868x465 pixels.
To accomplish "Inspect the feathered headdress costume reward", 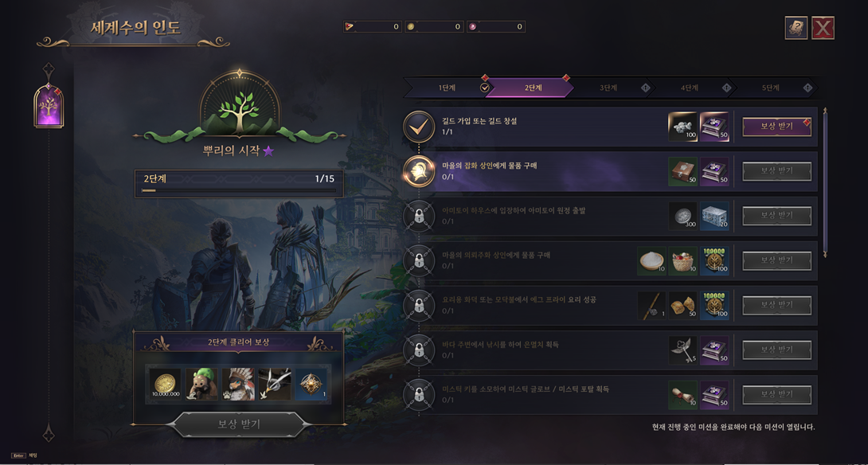I will (238, 384).
